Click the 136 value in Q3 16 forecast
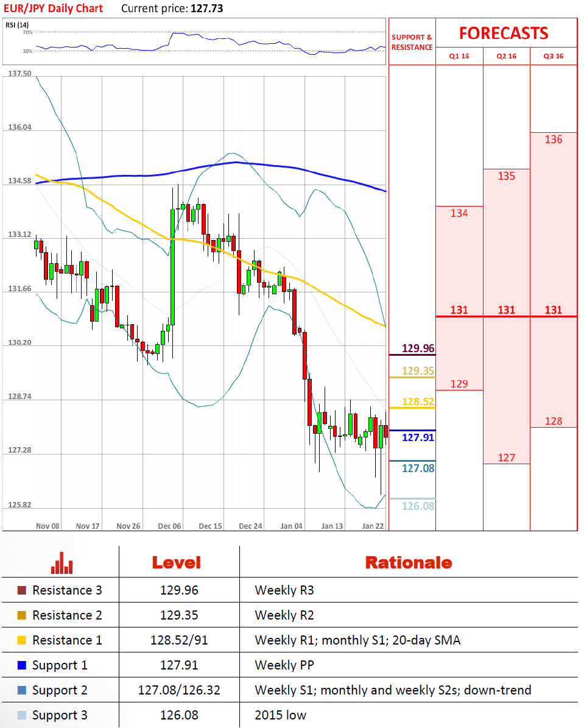 click(554, 140)
